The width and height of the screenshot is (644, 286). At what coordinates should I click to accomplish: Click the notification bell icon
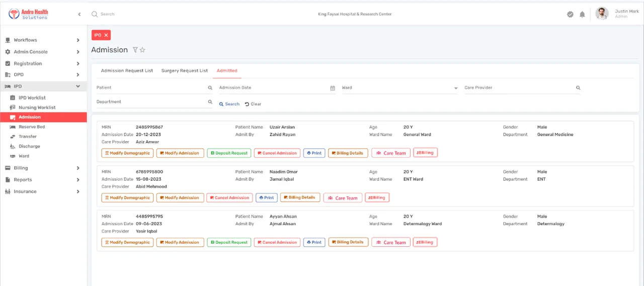point(582,15)
